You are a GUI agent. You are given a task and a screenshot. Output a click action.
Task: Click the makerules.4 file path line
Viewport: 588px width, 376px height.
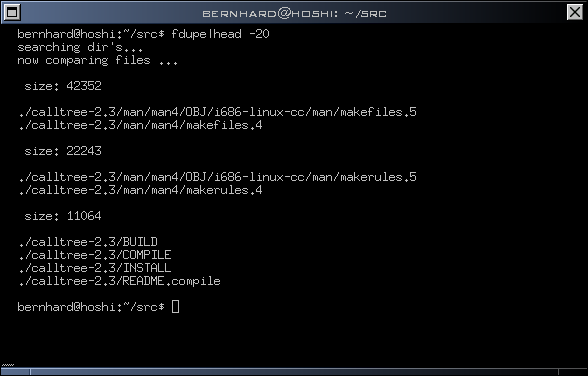(140, 190)
